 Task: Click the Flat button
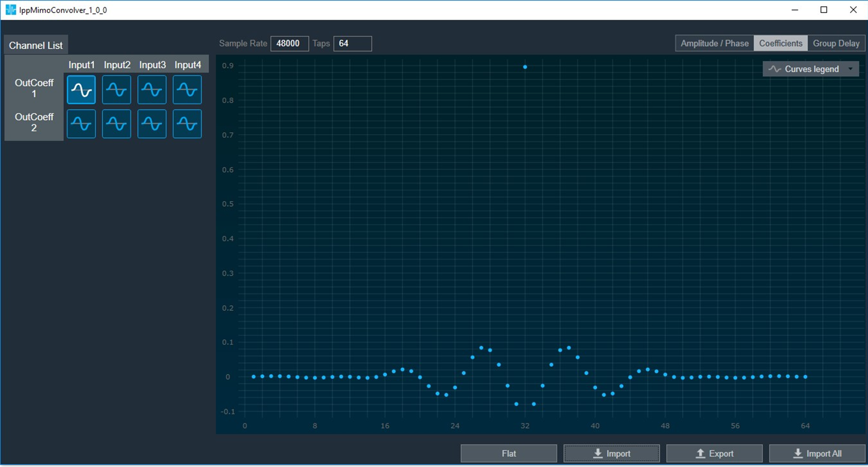509,453
